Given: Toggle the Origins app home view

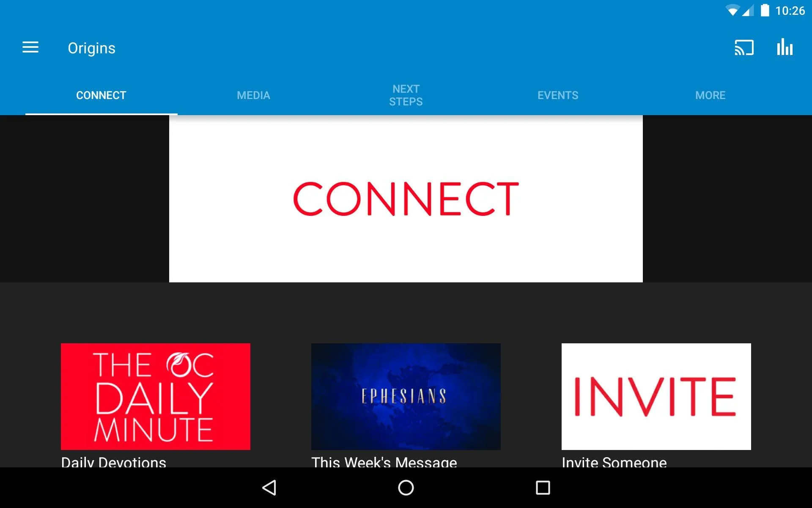Looking at the screenshot, I should [30, 48].
